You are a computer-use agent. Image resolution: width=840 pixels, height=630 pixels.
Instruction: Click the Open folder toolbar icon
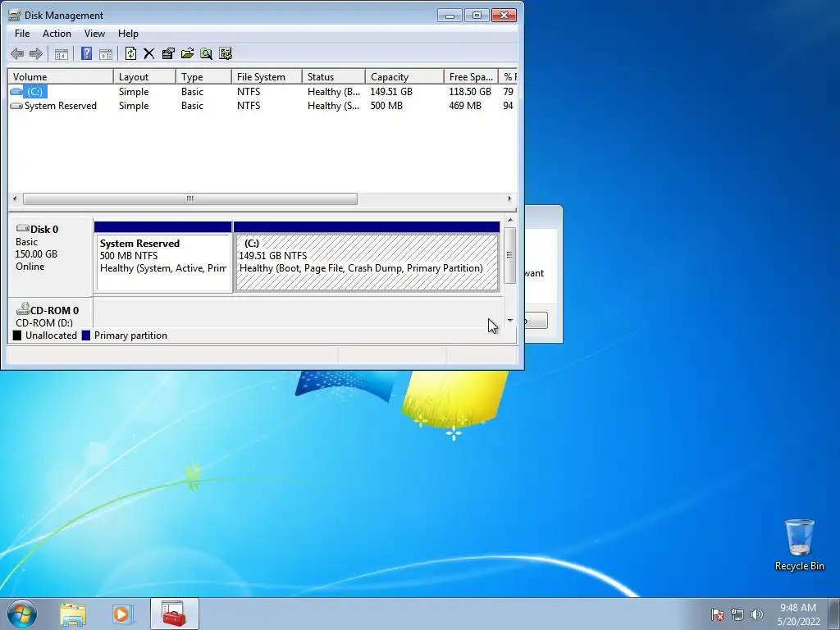tap(188, 53)
